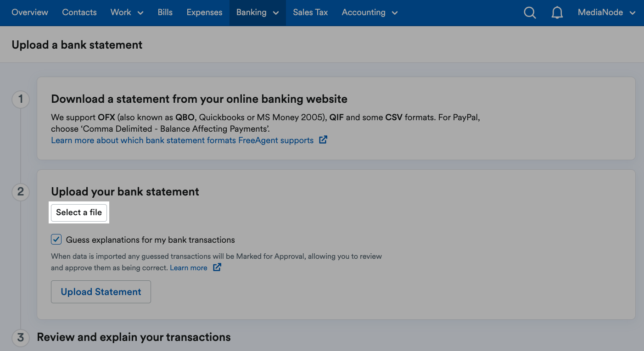Navigate to Sales Tax
Screen dimensions: 644x351
pyautogui.click(x=310, y=13)
